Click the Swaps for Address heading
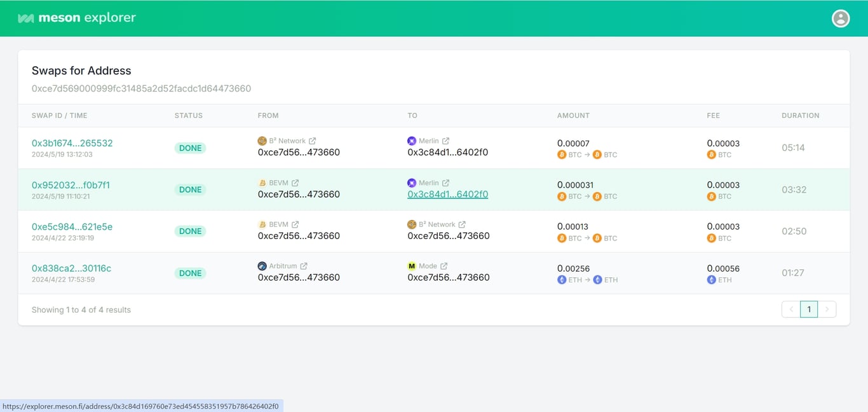868x412 pixels. click(x=81, y=71)
